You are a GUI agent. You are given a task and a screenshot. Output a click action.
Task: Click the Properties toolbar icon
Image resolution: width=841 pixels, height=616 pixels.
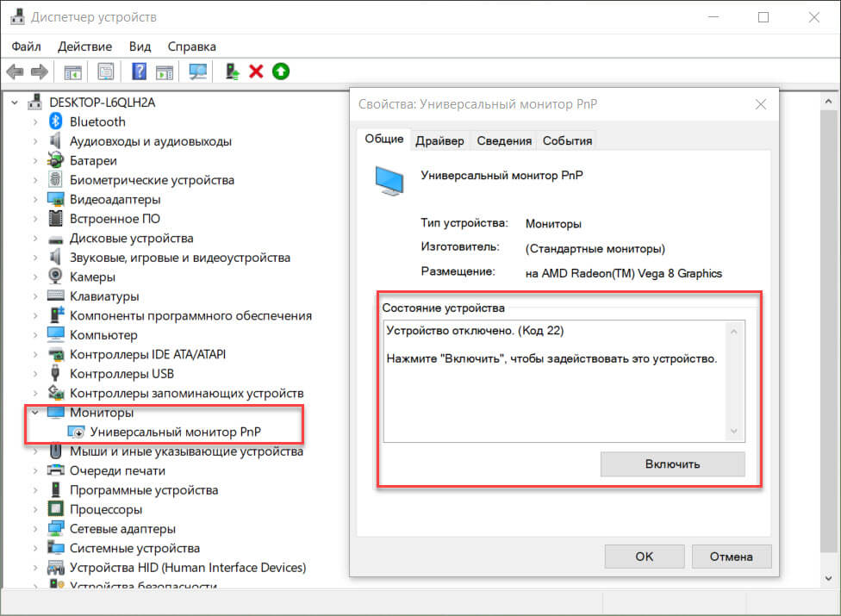[105, 71]
